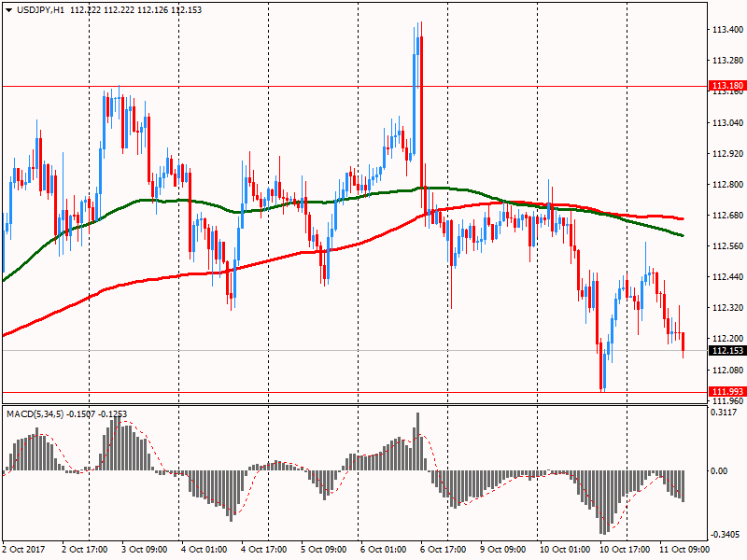Click price scale value 112.080

coord(727,370)
